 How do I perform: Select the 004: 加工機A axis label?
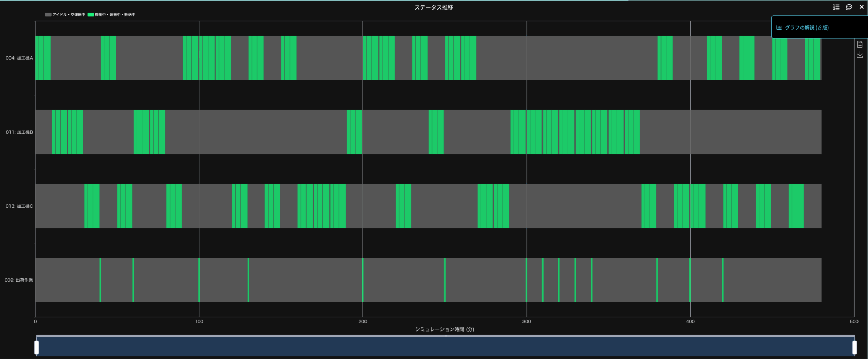(x=19, y=58)
